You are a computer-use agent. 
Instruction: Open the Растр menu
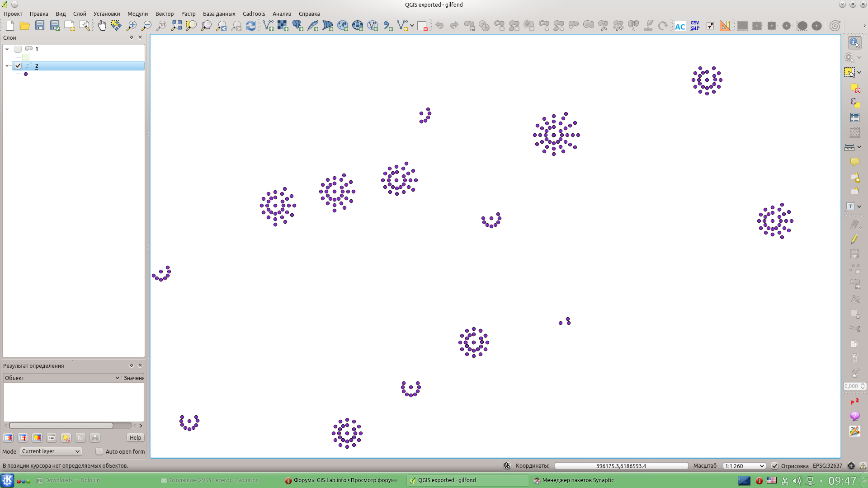point(188,14)
